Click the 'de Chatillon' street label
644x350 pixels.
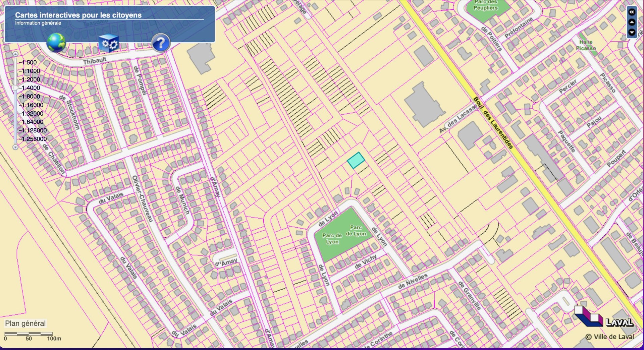tap(54, 159)
